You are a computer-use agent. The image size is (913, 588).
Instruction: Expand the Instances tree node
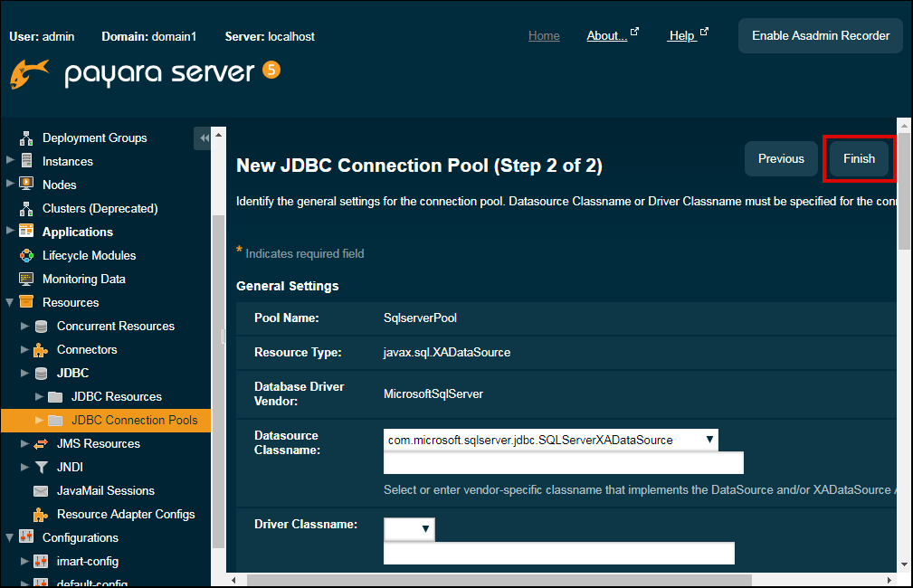(x=10, y=161)
